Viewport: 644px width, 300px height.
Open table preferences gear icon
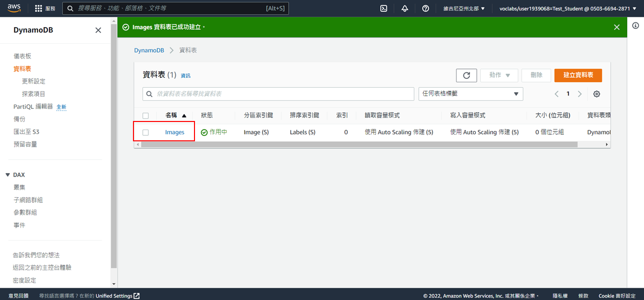point(597,94)
